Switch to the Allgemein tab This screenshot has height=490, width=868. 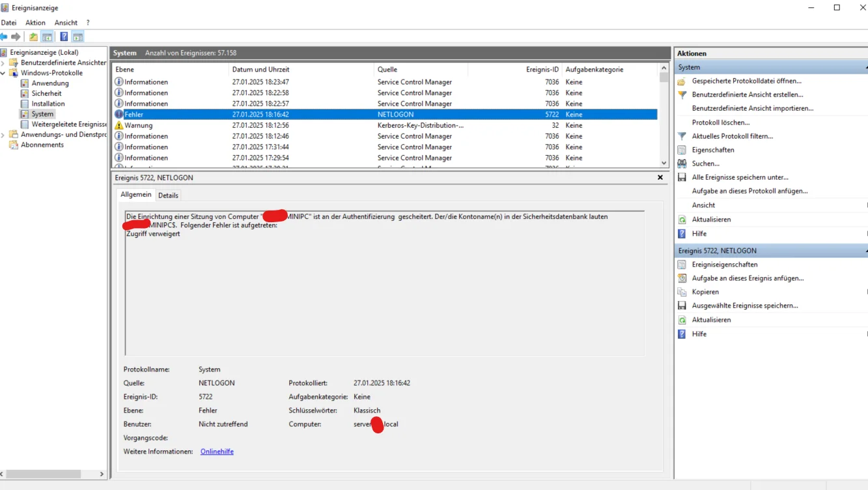click(135, 195)
